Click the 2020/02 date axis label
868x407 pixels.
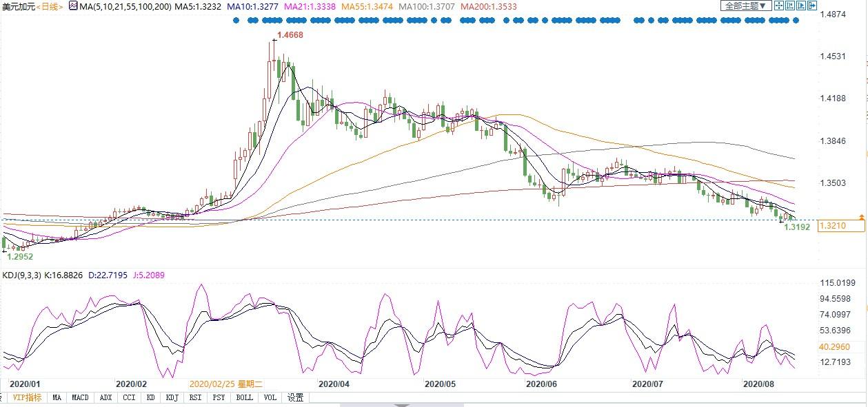coord(132,384)
